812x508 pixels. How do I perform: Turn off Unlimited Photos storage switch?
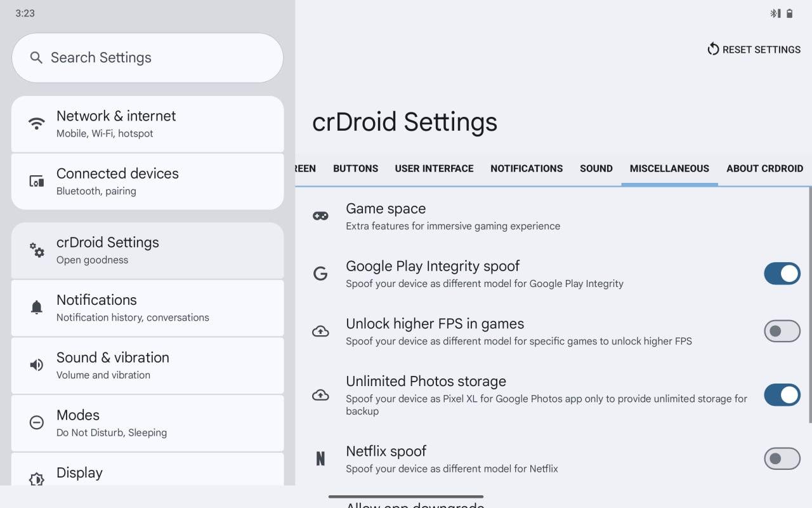coord(782,395)
